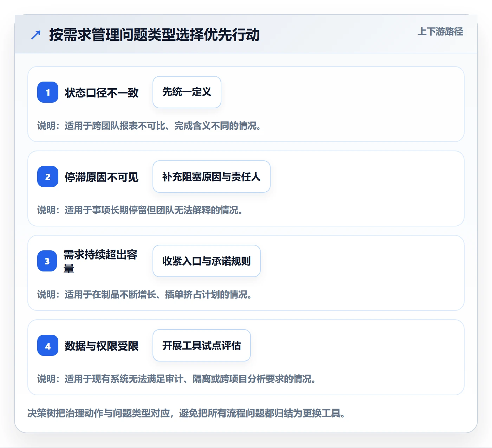Select the 先统一定义 action button
Image resolution: width=492 pixels, height=448 pixels.
187,92
